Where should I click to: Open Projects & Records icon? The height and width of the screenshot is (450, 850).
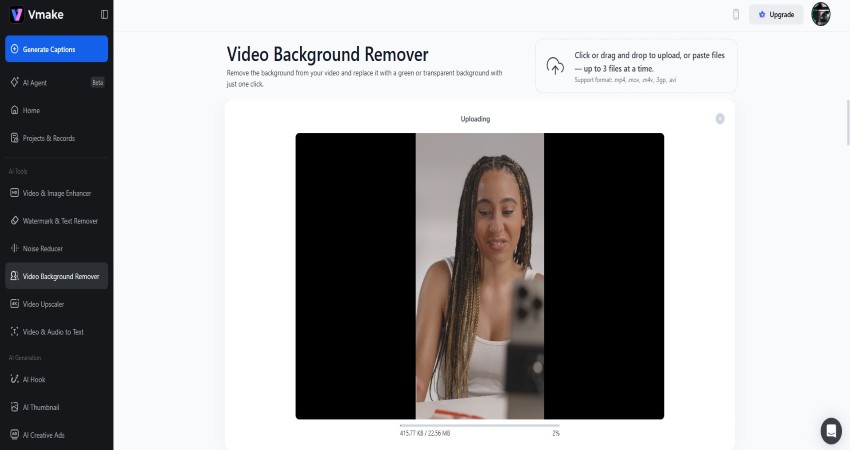coord(14,138)
